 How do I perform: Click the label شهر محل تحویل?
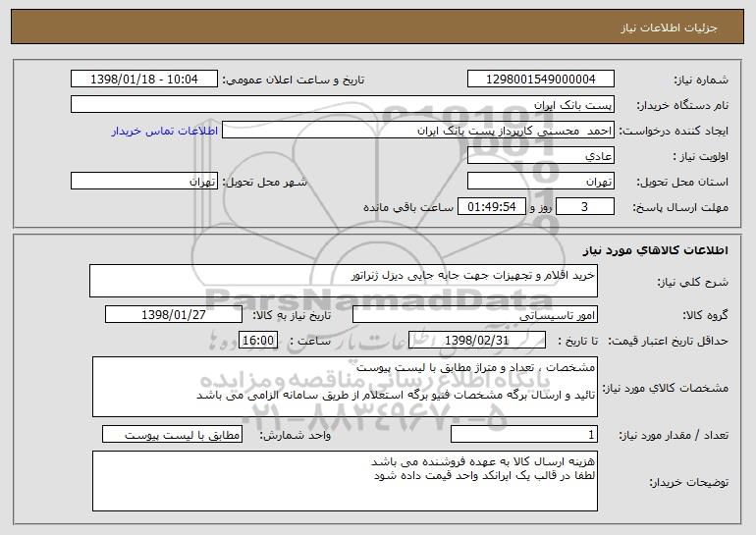pyautogui.click(x=264, y=182)
